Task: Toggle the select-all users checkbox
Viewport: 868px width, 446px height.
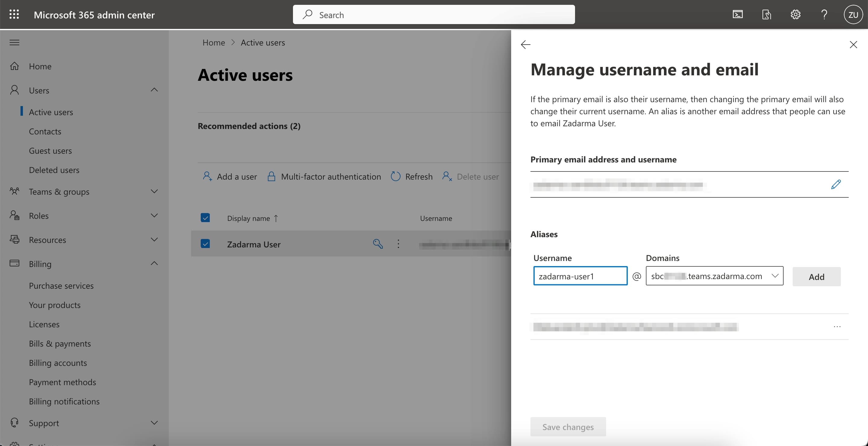Action: click(206, 218)
